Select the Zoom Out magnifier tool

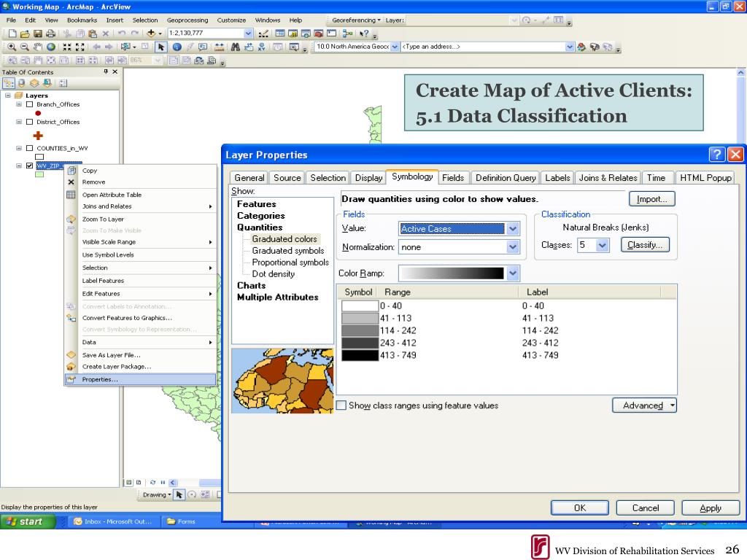click(25, 47)
